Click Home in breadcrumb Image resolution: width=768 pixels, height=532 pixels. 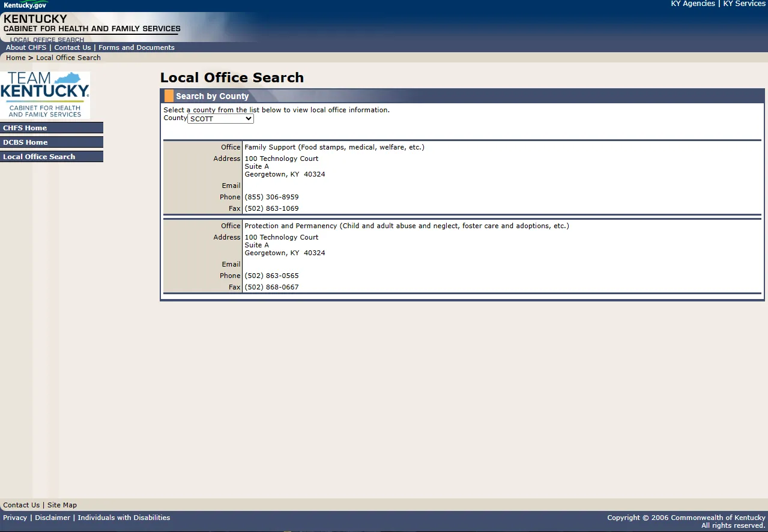[16, 58]
